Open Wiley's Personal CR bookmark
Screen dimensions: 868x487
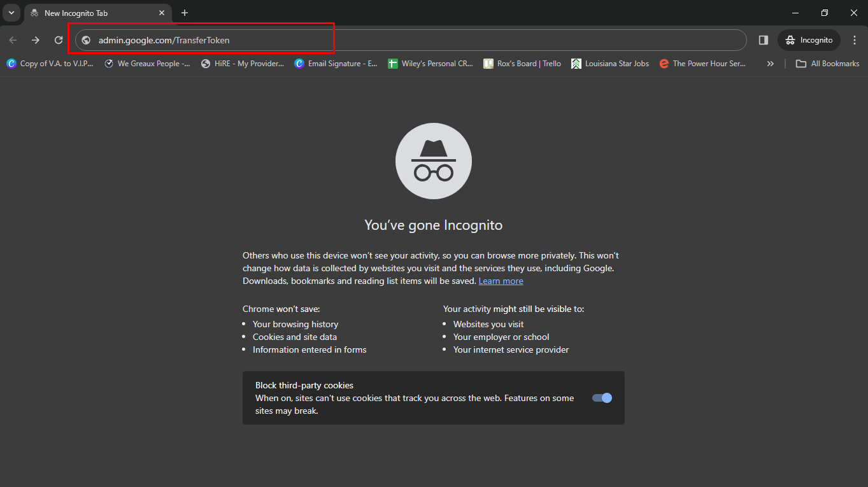click(430, 64)
